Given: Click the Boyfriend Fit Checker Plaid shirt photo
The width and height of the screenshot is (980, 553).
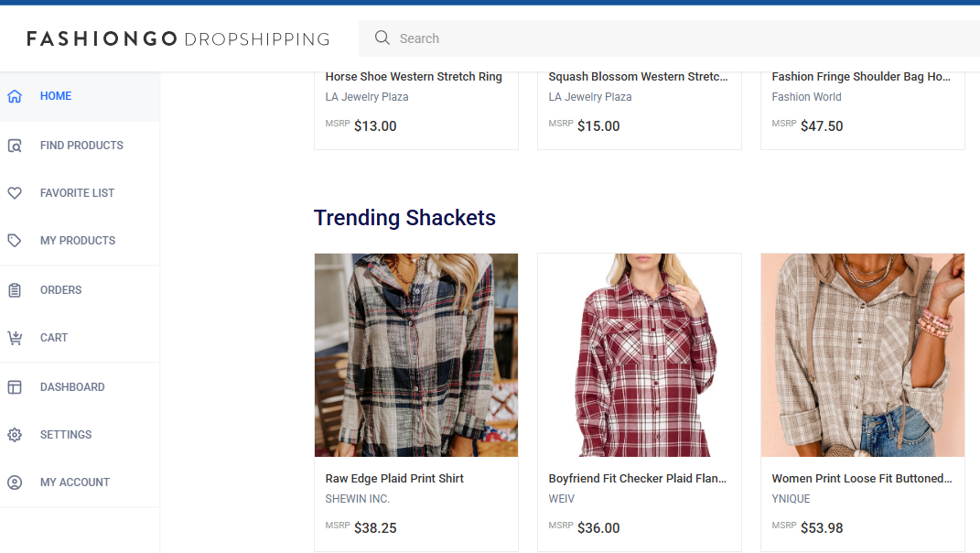Looking at the screenshot, I should click(x=639, y=354).
